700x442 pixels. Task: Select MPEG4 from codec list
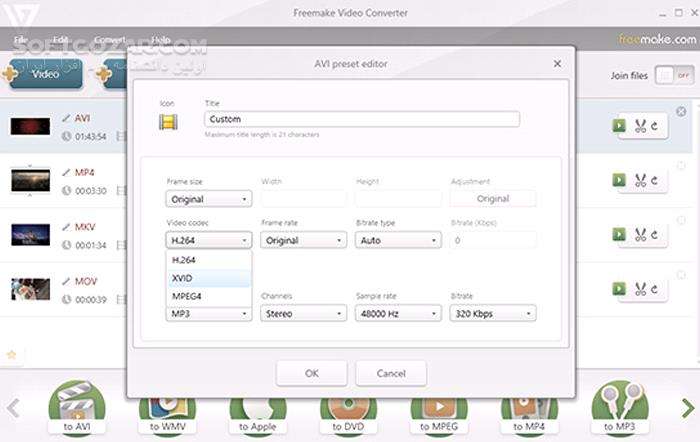click(208, 296)
